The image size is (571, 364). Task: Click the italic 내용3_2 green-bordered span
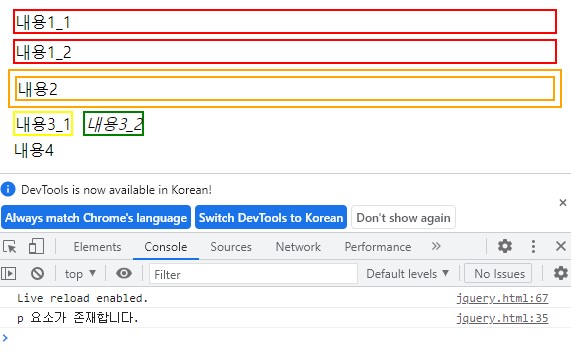114,124
